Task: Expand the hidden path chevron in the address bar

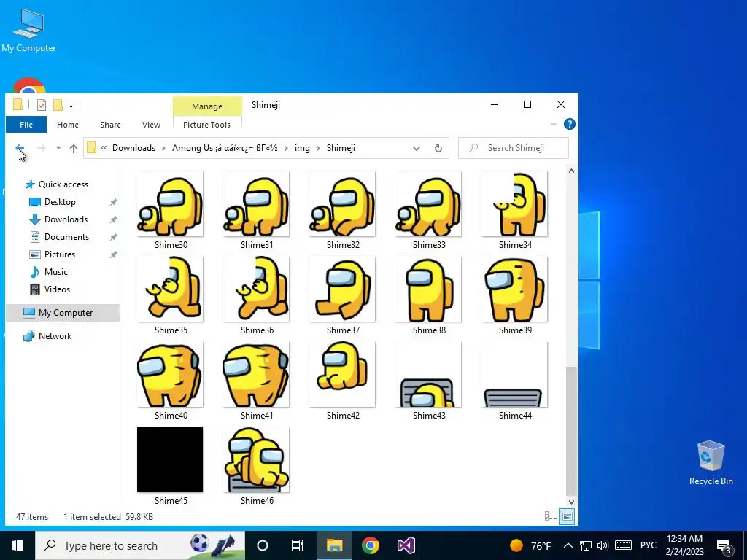Action: (x=104, y=148)
